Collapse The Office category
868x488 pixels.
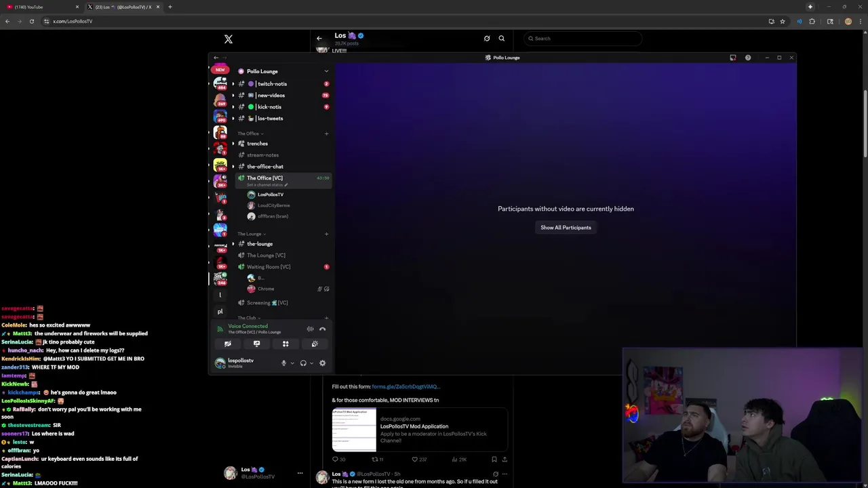[250, 134]
